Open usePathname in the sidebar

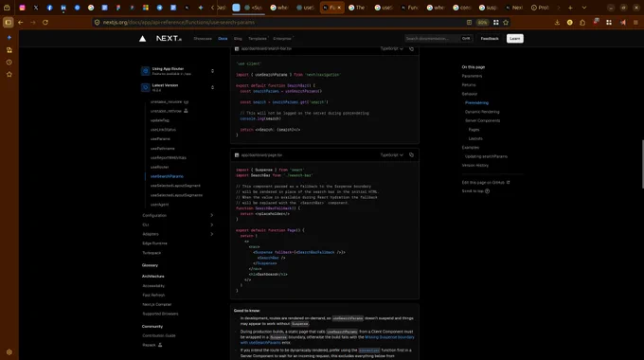[x=162, y=149]
